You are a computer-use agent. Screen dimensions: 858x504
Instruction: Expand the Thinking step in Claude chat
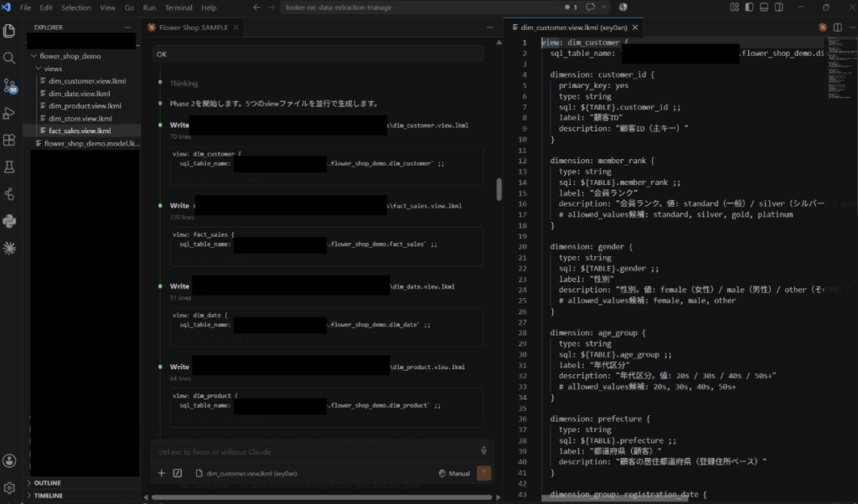point(183,84)
